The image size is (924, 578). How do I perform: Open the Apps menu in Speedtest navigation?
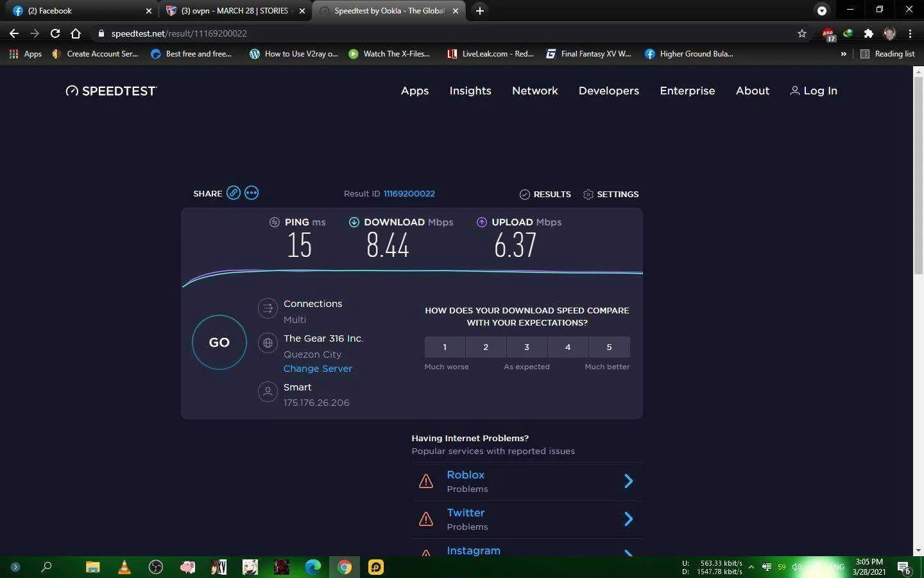pyautogui.click(x=415, y=91)
